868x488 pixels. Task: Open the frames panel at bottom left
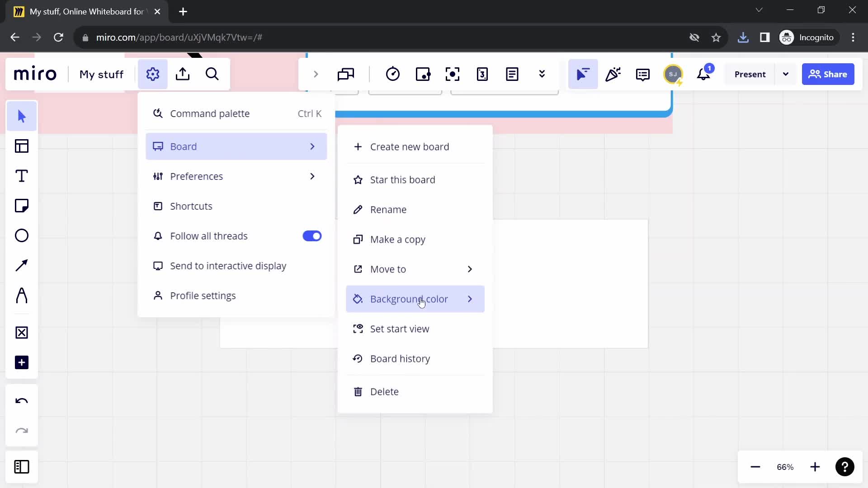pyautogui.click(x=22, y=467)
